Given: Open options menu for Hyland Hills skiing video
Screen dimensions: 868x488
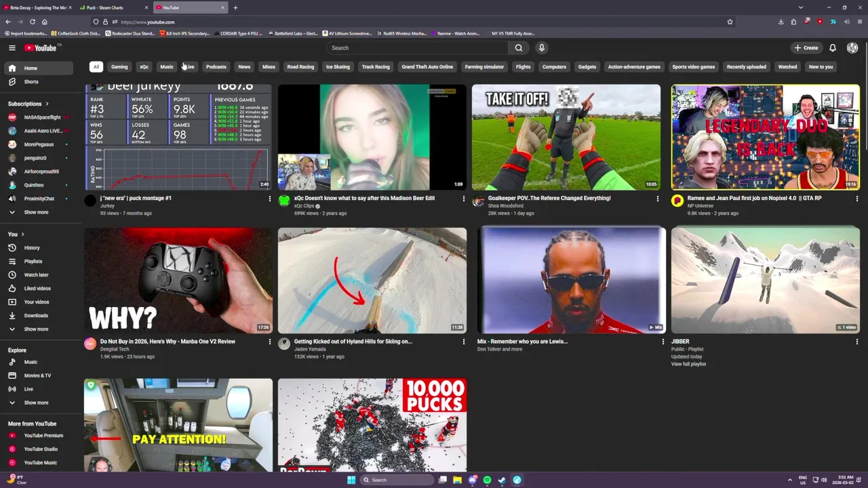Looking at the screenshot, I should 463,342.
